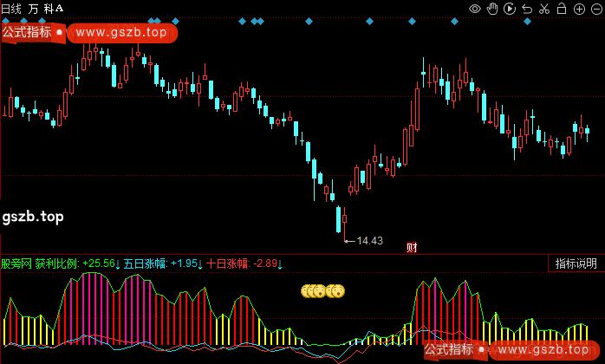Toggle the lock icon in top toolbar

tap(561, 8)
